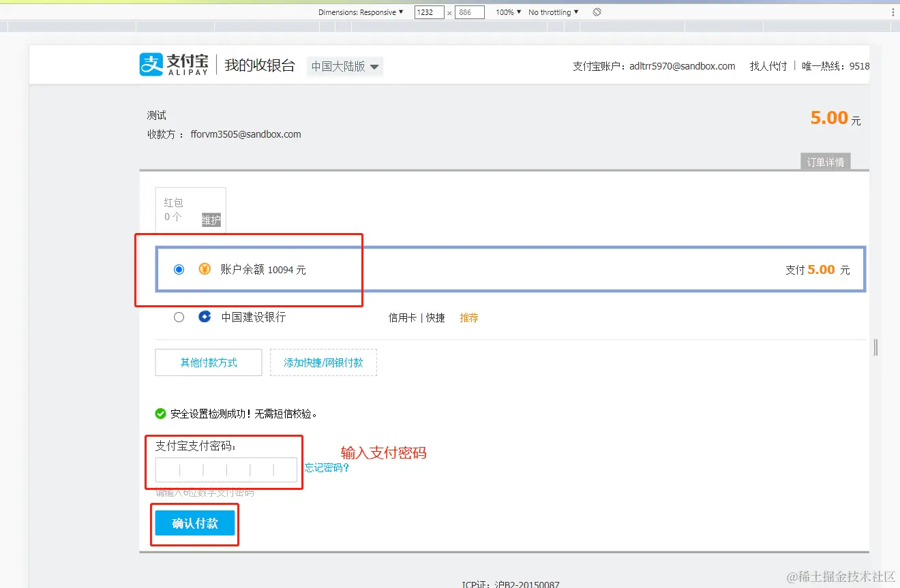Select the 中国建设银行 radio button
The height and width of the screenshot is (588, 900).
(179, 317)
